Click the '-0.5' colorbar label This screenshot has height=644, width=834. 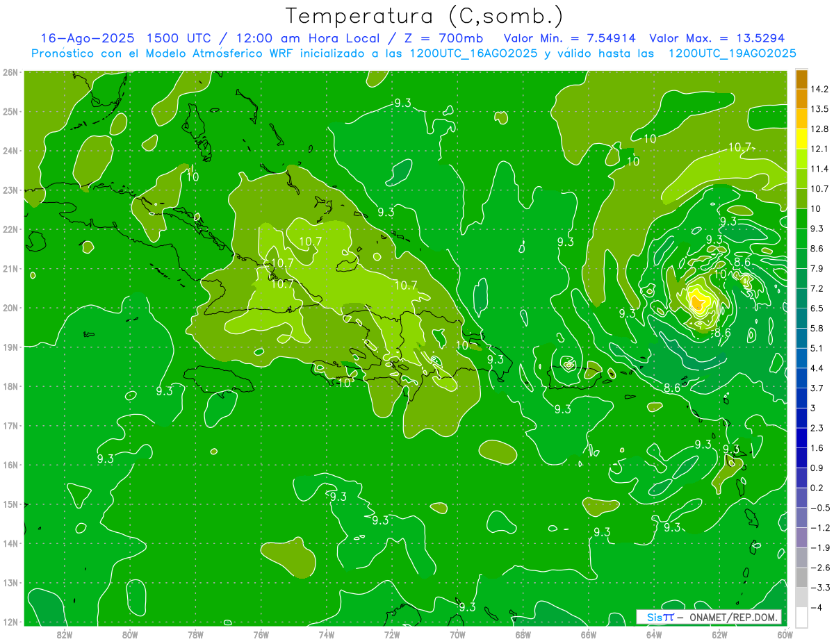click(x=819, y=507)
